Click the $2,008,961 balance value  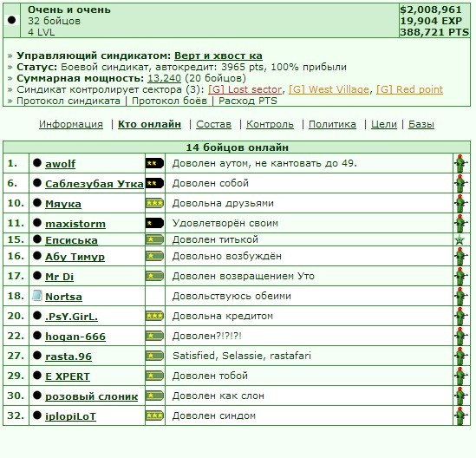coord(431,10)
